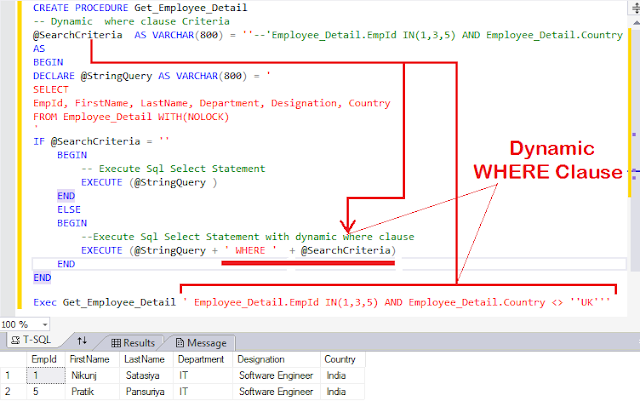Select the Department column header
Image resolution: width=640 pixels, height=401 pixels.
[203, 359]
